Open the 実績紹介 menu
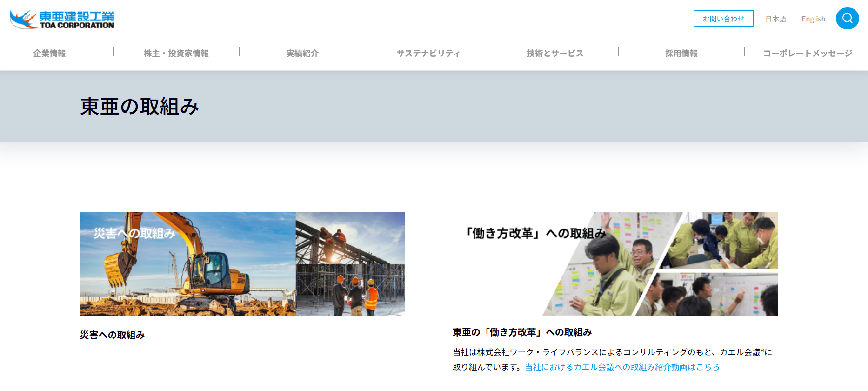This screenshot has width=868, height=391. click(302, 53)
